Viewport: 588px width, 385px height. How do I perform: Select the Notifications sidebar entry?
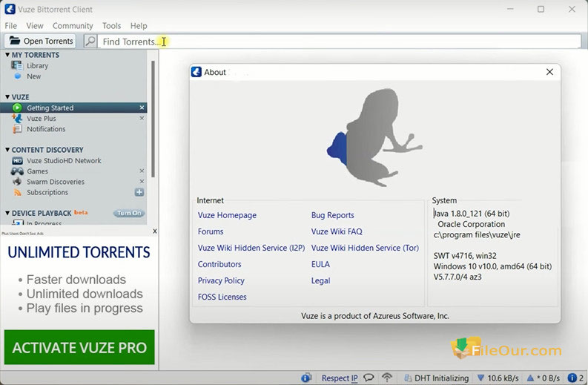(46, 129)
